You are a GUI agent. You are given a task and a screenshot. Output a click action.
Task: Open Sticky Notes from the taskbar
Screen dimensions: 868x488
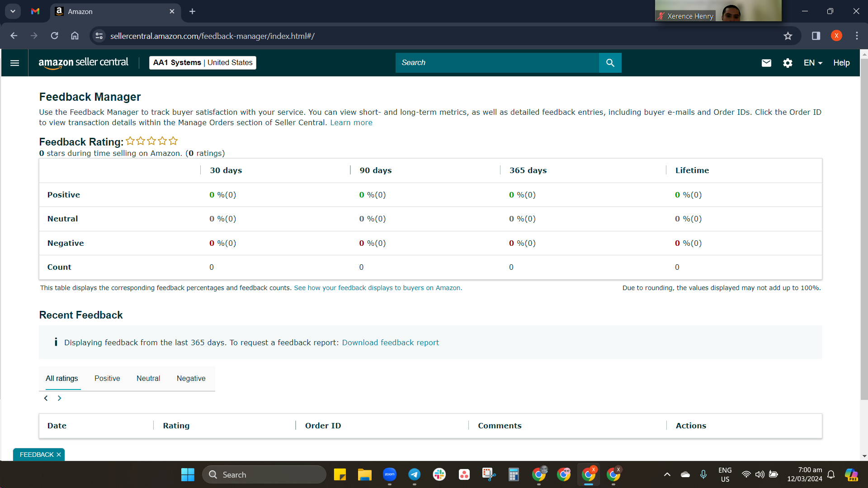click(x=340, y=474)
